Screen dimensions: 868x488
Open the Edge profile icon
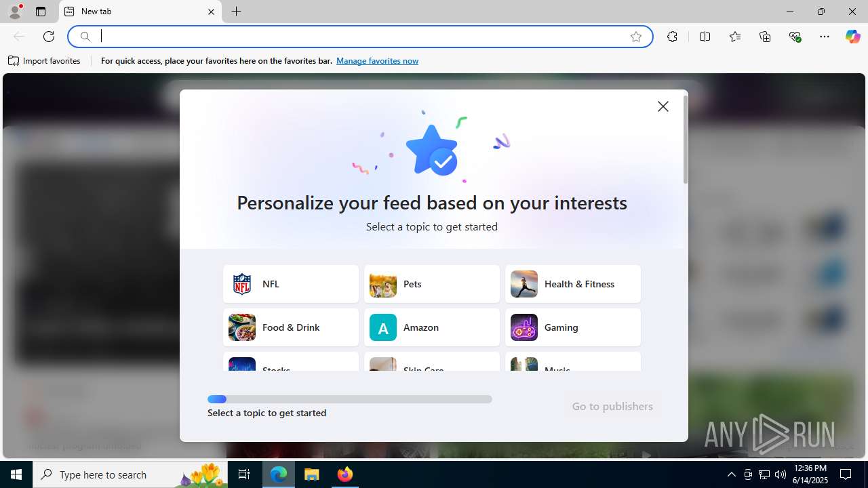pos(15,12)
